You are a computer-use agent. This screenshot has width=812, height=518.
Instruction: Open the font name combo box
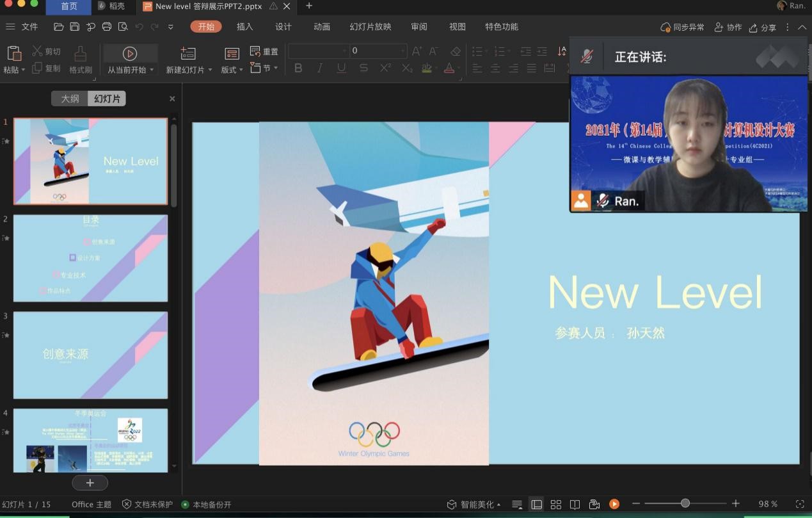coord(318,51)
